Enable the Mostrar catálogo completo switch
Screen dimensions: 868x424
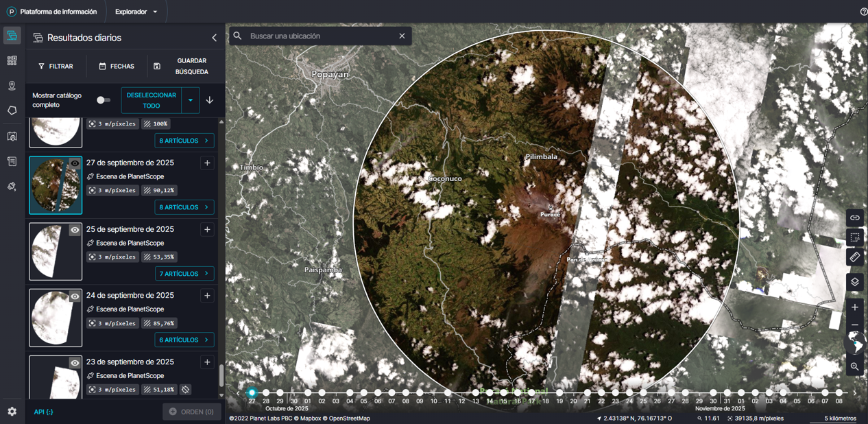103,99
